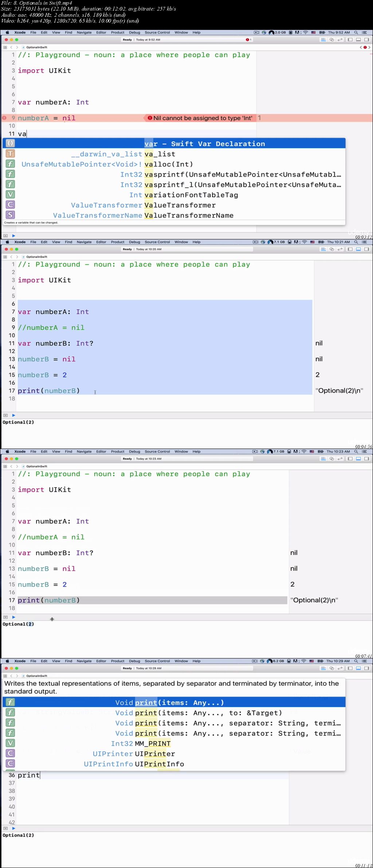Open Notification Center in 9:52 AM menu bar
The height and width of the screenshot is (868, 373).
364,32
